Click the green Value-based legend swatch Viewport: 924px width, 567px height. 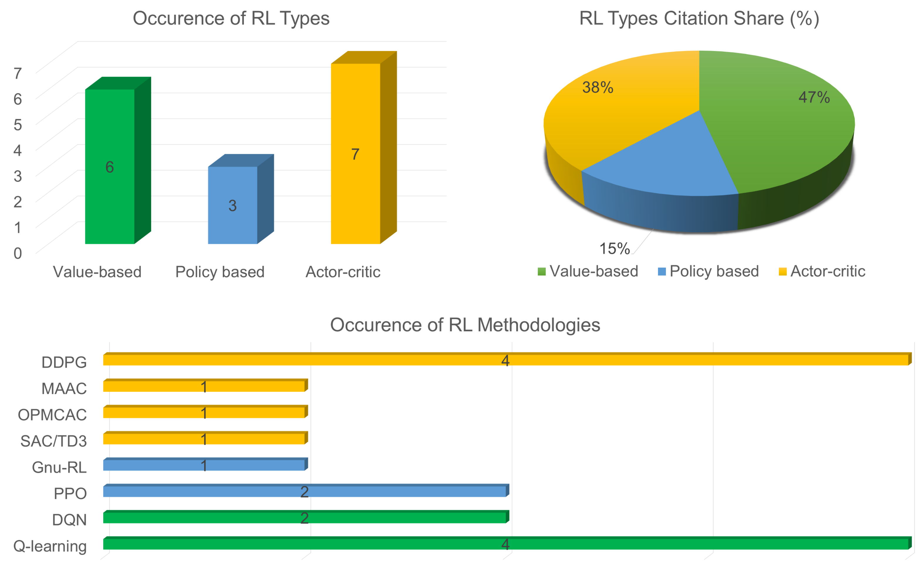click(541, 271)
